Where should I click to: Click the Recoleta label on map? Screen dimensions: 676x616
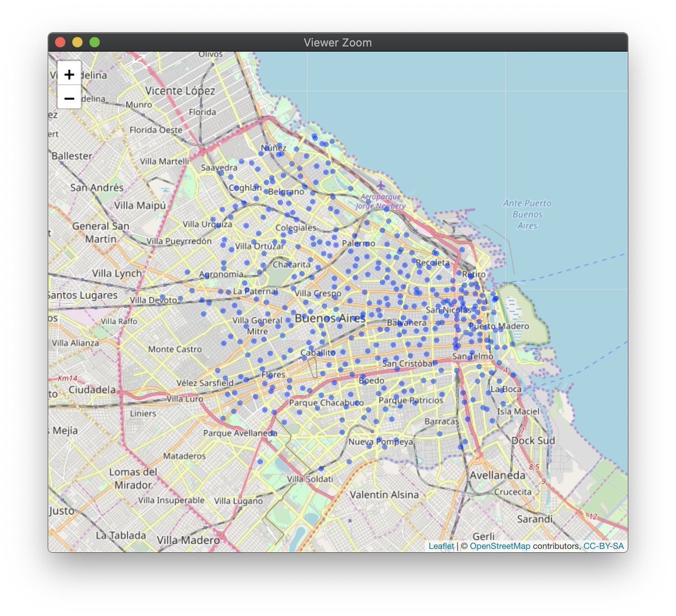point(433,263)
